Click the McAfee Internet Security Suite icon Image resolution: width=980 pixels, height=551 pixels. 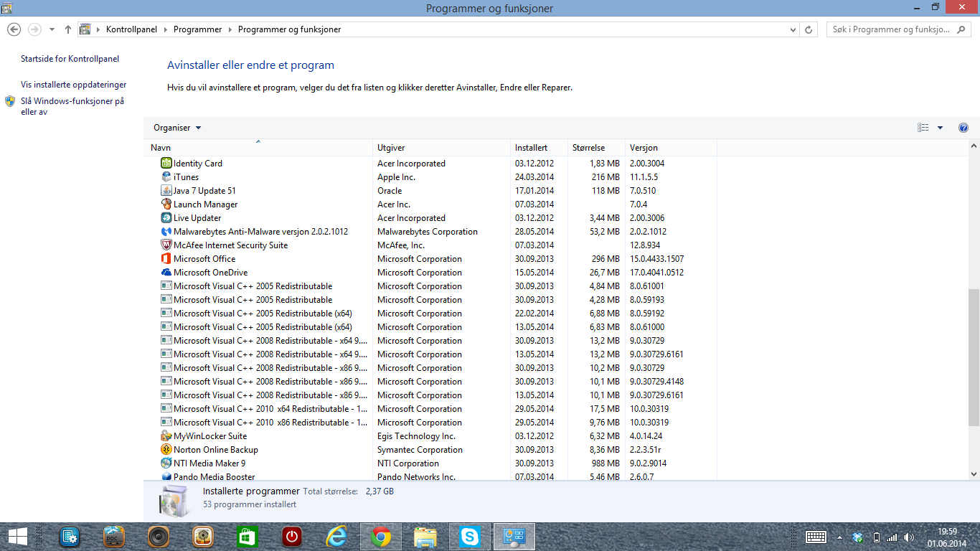tap(166, 245)
